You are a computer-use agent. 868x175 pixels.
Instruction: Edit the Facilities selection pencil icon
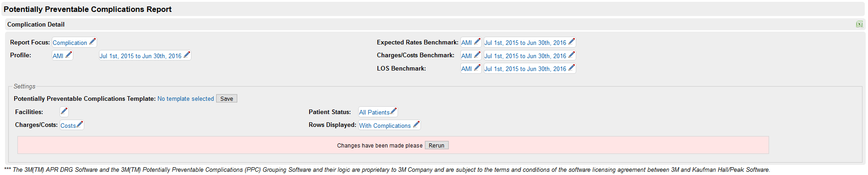point(64,111)
